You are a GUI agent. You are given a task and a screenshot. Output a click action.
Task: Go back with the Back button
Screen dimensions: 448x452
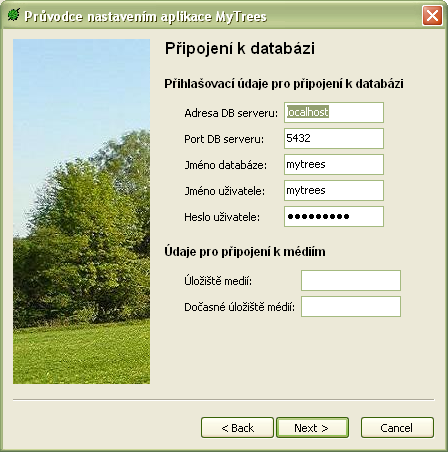point(237,428)
